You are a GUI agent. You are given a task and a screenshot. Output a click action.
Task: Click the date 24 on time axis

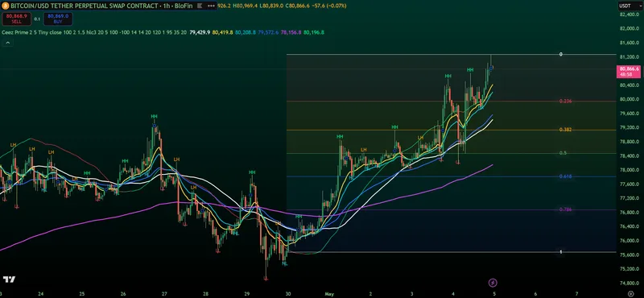tap(40, 294)
